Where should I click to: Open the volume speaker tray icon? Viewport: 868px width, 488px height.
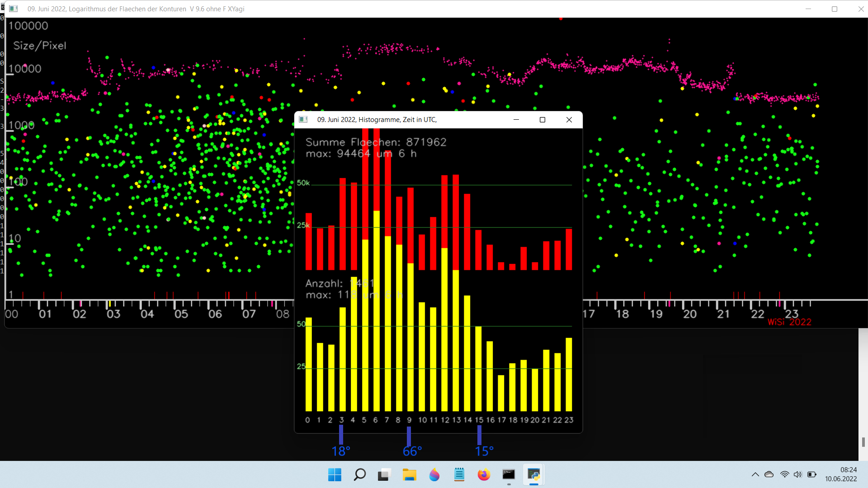tap(798, 474)
